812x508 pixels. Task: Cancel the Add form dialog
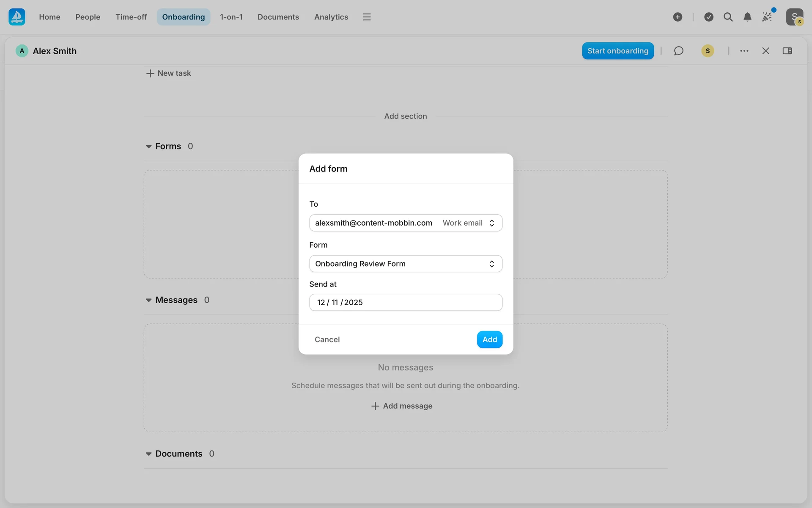[327, 340]
